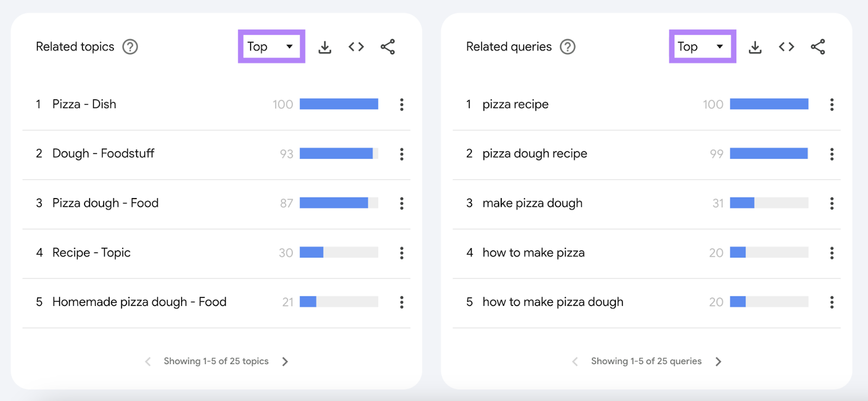Image resolution: width=868 pixels, height=401 pixels.
Task: Click the embed code icon on Related queries card
Action: (786, 47)
